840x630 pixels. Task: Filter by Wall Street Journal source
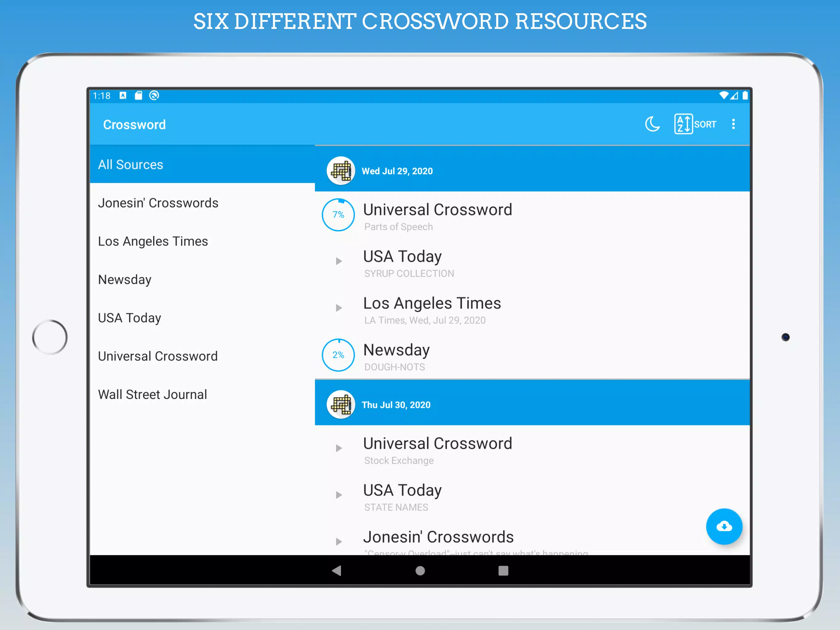click(152, 394)
